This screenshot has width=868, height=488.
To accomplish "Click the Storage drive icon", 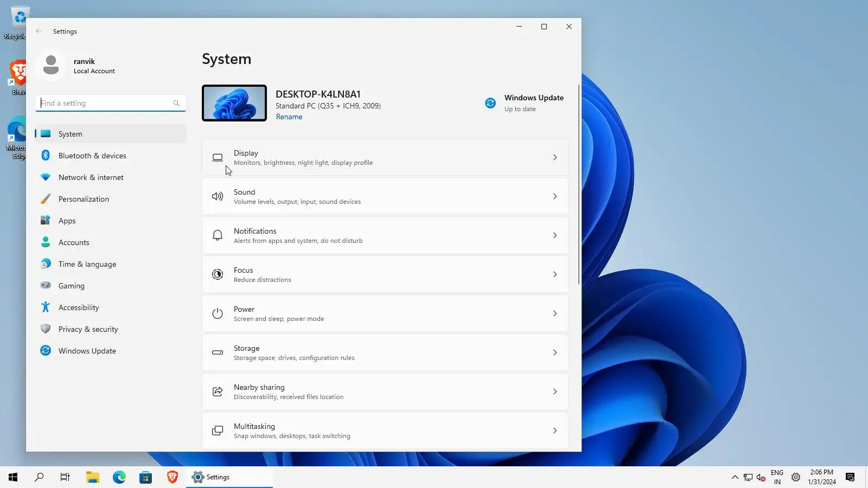I will point(218,352).
